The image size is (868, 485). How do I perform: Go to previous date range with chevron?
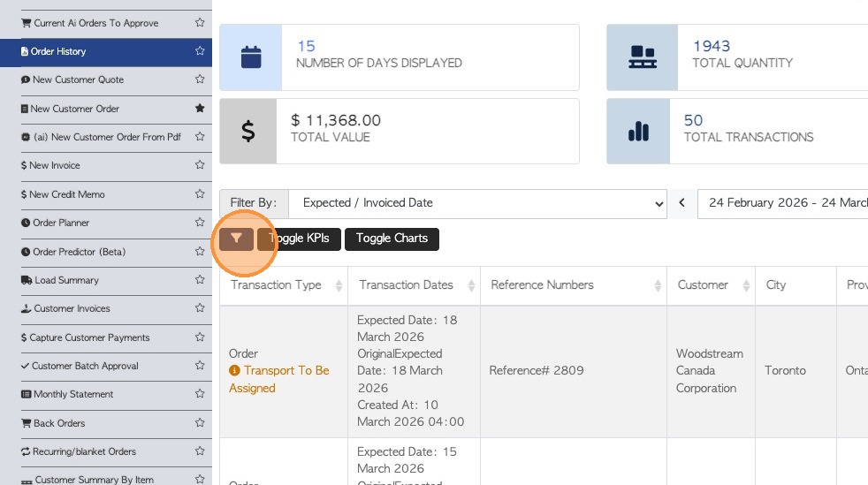click(682, 203)
